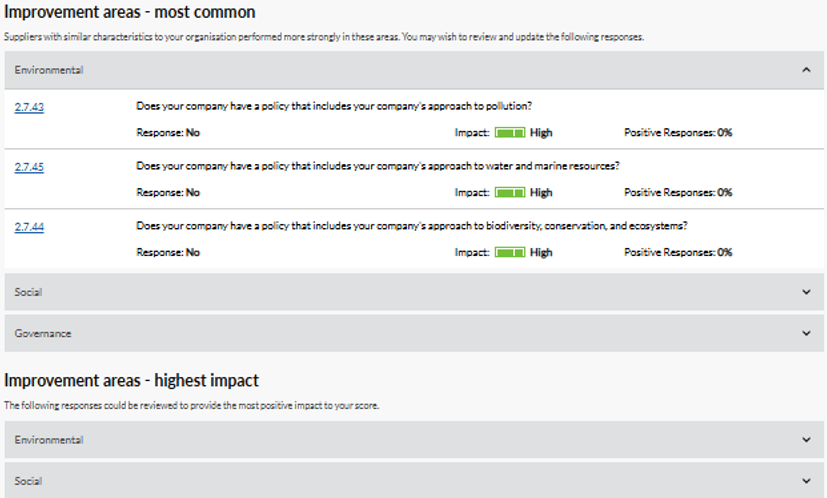Image resolution: width=827 pixels, height=498 pixels.
Task: Click Positive Responses 0% for pollution question
Action: 678,133
